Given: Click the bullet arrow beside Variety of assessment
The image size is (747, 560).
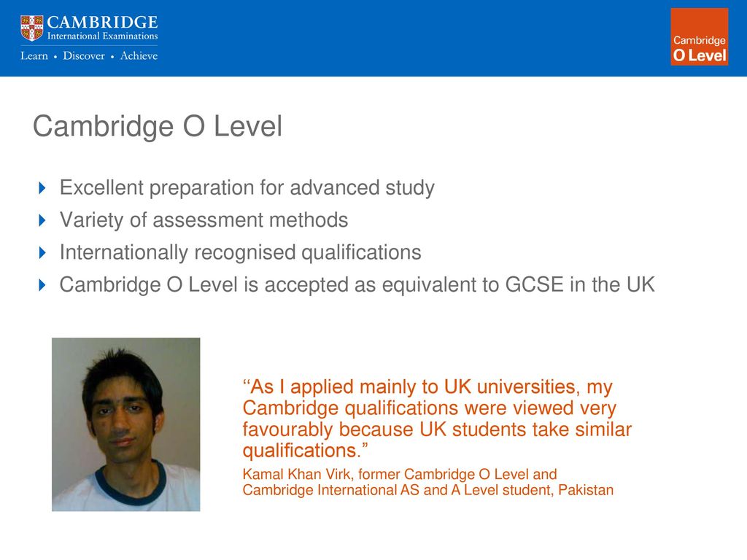Looking at the screenshot, I should (42, 220).
